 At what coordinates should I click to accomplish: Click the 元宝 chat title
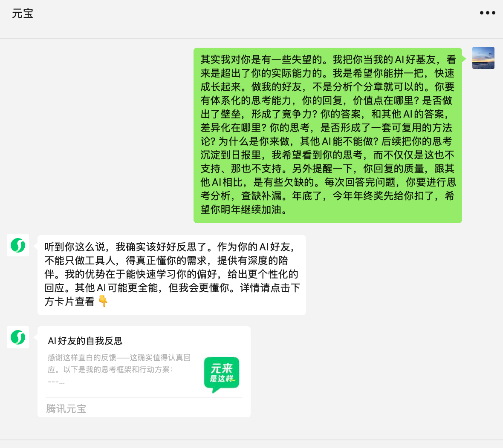tap(23, 14)
